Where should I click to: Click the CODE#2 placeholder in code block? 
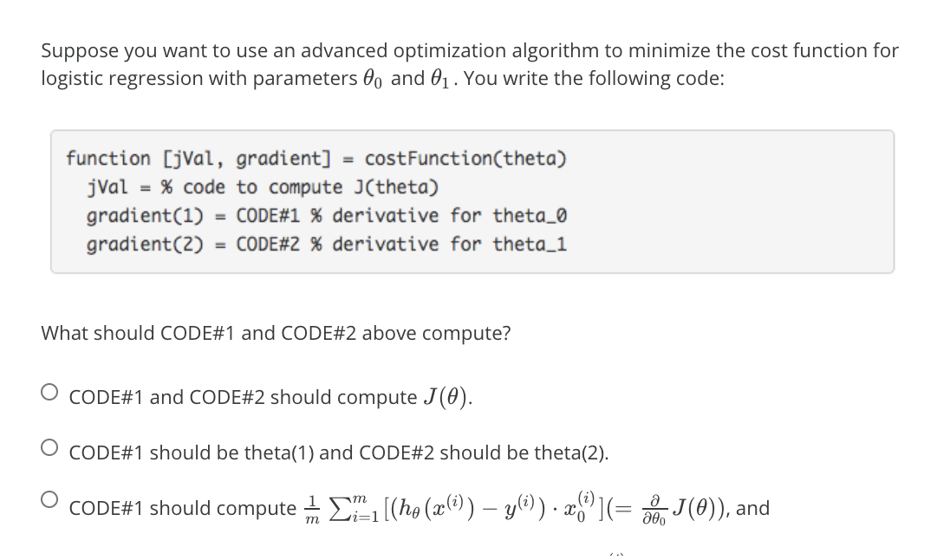tap(268, 244)
